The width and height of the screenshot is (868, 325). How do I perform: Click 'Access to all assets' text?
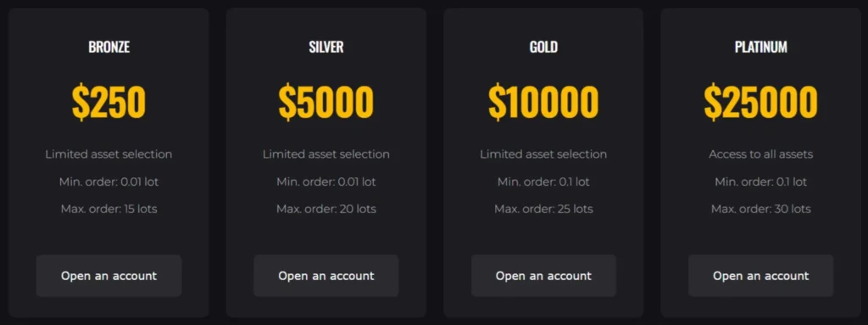pos(760,154)
